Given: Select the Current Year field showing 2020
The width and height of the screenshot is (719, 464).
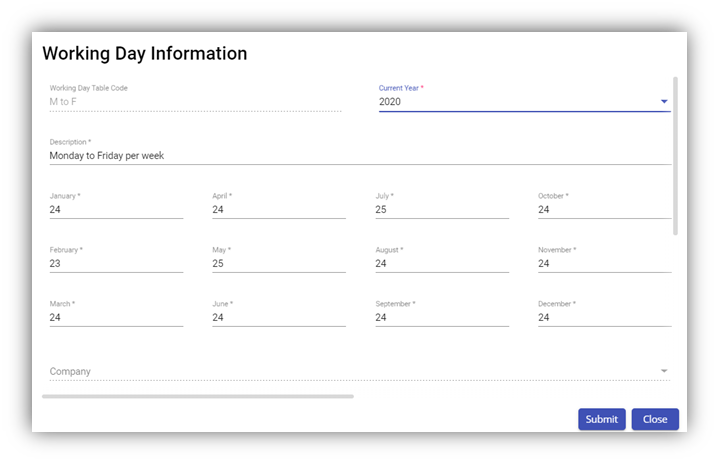Looking at the screenshot, I should 515,101.
